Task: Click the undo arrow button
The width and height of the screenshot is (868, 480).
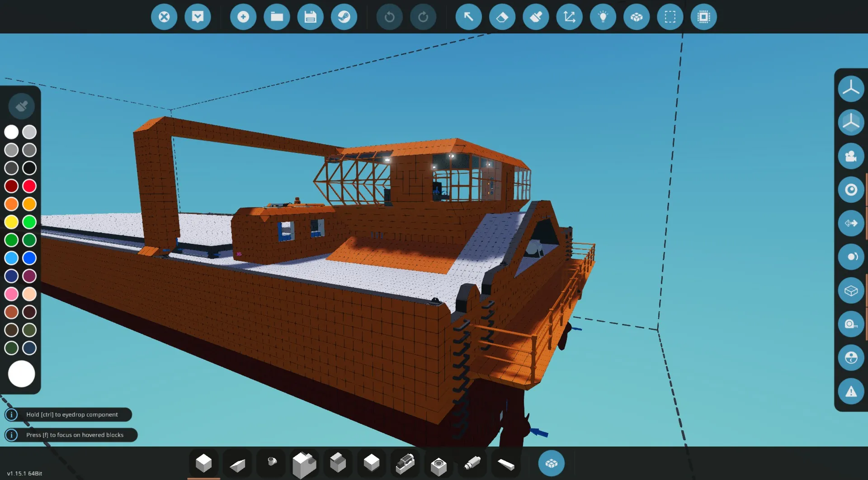Action: coord(389,17)
